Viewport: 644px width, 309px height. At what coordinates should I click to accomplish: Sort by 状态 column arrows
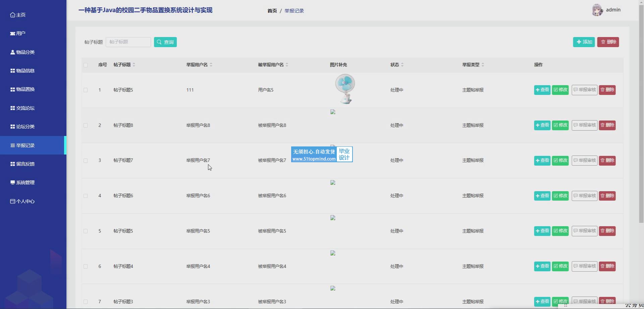pyautogui.click(x=402, y=65)
